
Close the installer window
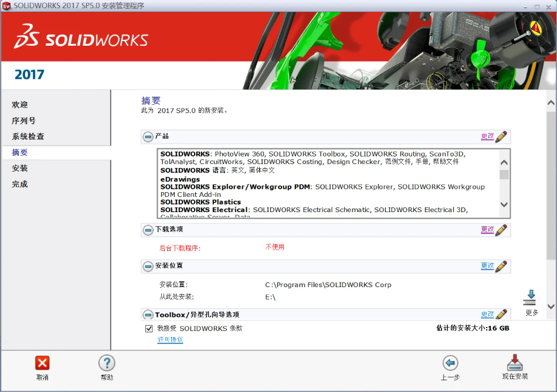point(548,7)
